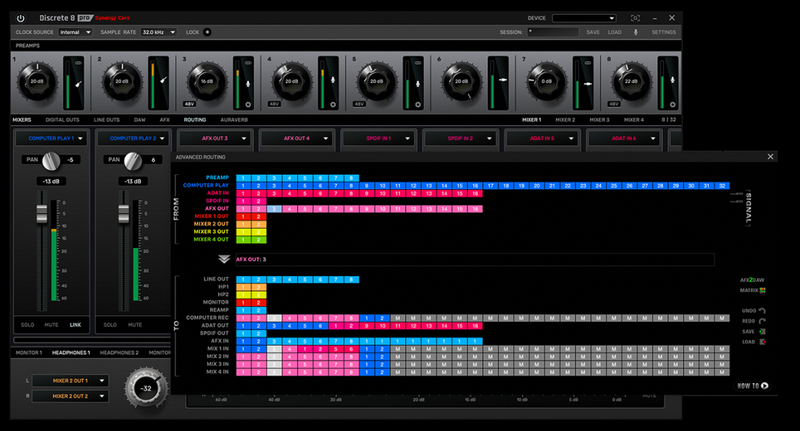
Task: Open the Computer Play 1 source dropdown
Action: tap(52, 138)
